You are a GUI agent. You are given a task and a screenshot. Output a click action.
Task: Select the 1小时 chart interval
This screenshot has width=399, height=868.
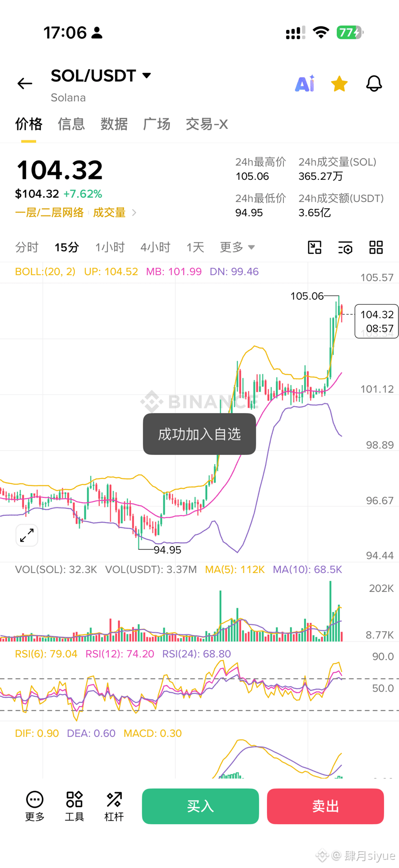[110, 247]
